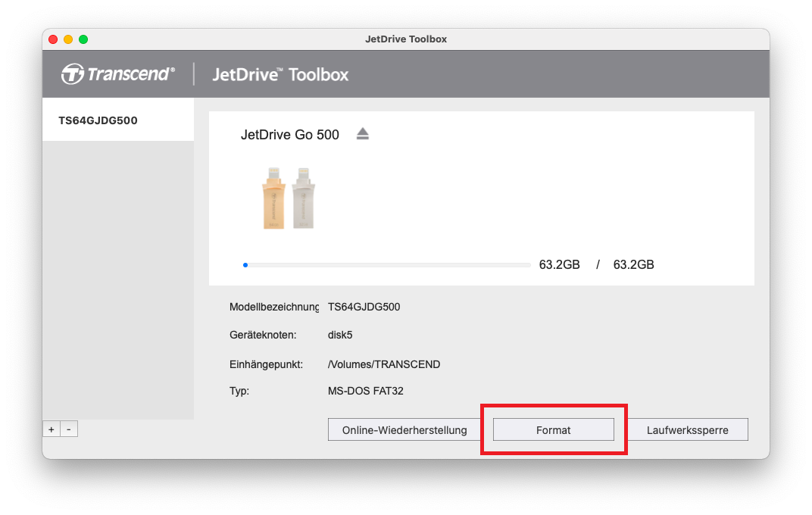This screenshot has width=812, height=515.
Task: Click the storage usage progress bar
Action: pyautogui.click(x=387, y=265)
